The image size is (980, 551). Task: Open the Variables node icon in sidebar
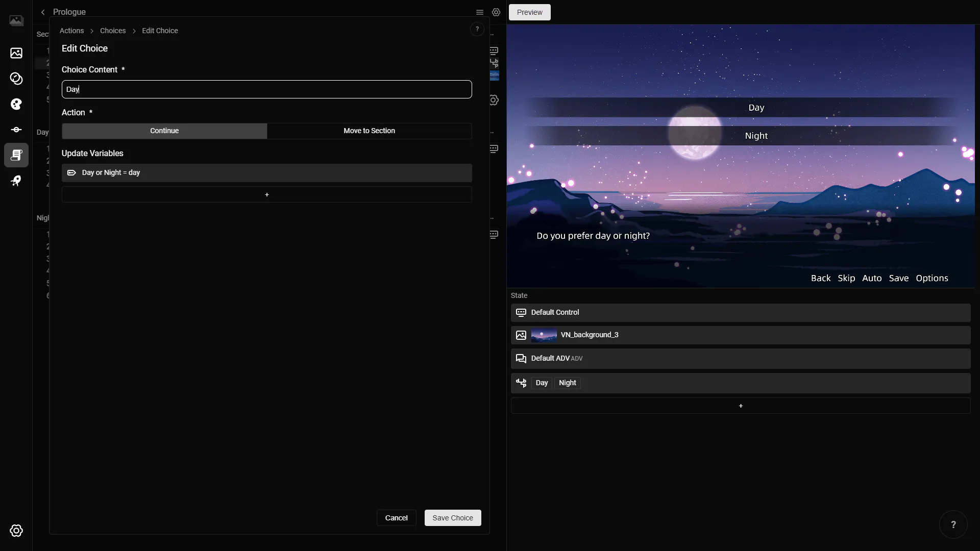click(16, 130)
